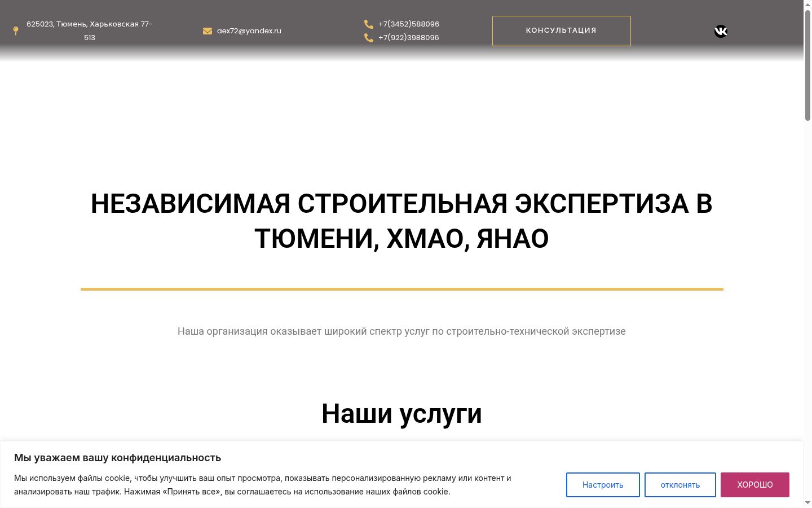Viewport: 812px width, 508px height.
Task: Click the location pin icon beside the address
Action: tap(16, 31)
